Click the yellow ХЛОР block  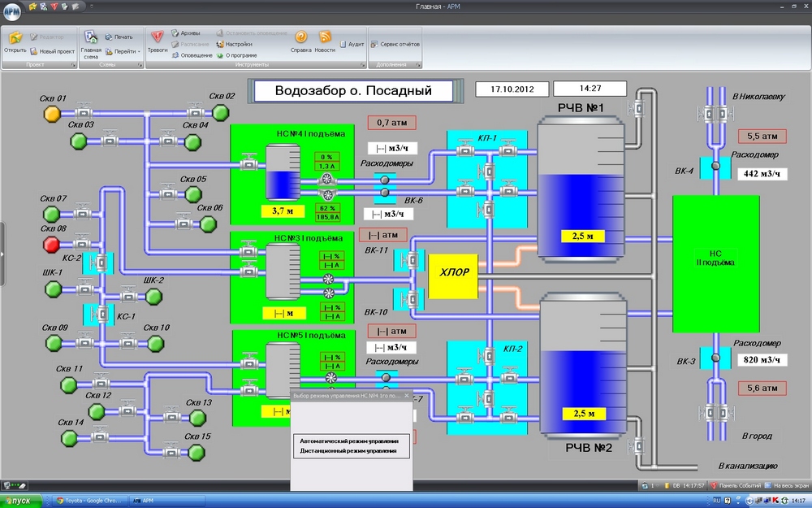pos(453,272)
